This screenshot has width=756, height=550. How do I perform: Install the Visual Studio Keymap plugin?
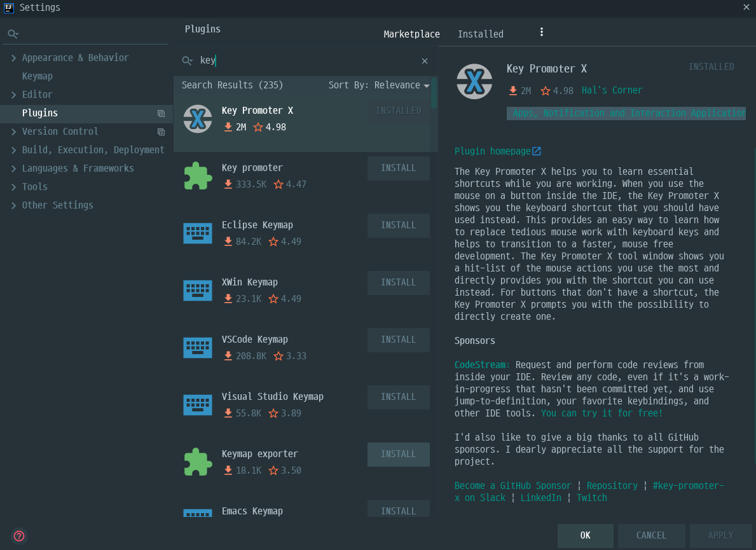(x=398, y=397)
